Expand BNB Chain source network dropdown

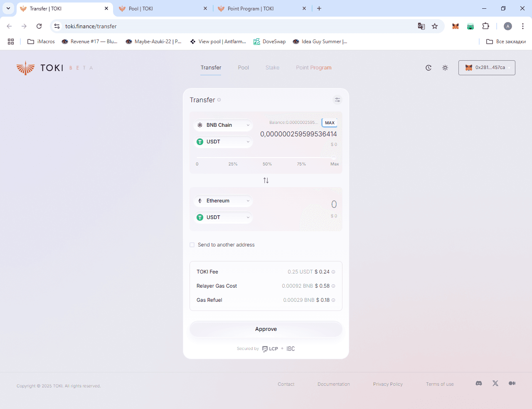(x=223, y=125)
